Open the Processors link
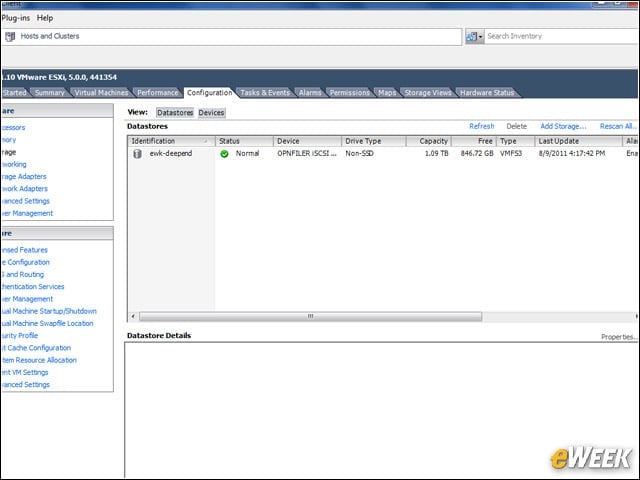This screenshot has width=640, height=480. pos(13,127)
